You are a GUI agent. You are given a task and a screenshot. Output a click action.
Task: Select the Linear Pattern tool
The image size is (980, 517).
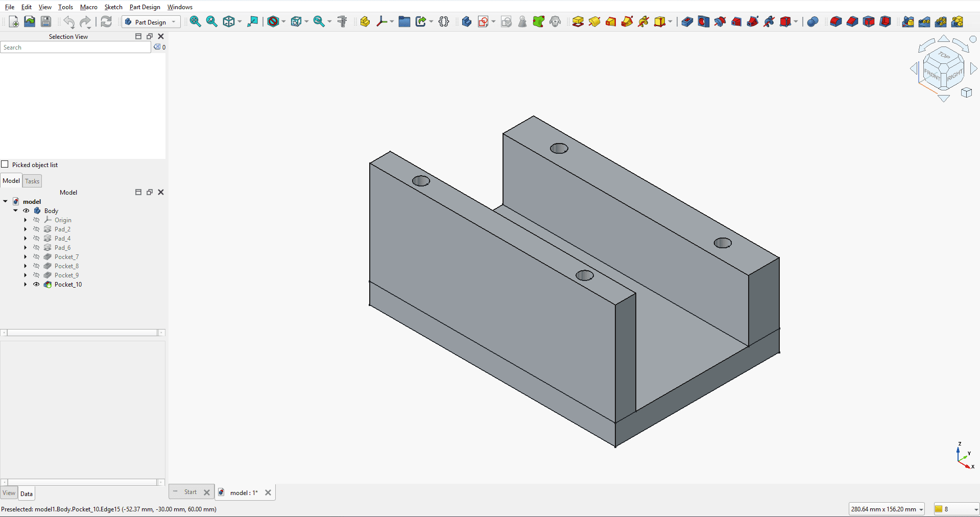click(924, 21)
